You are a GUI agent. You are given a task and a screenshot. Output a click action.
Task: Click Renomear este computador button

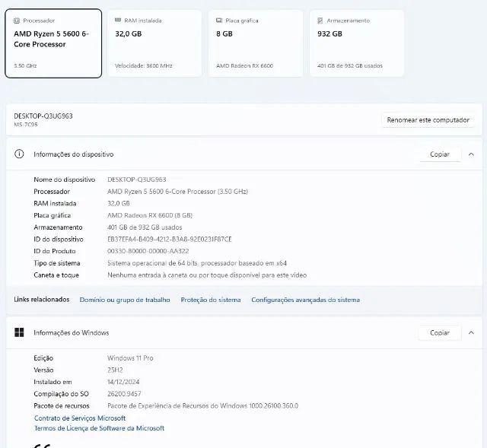click(428, 120)
